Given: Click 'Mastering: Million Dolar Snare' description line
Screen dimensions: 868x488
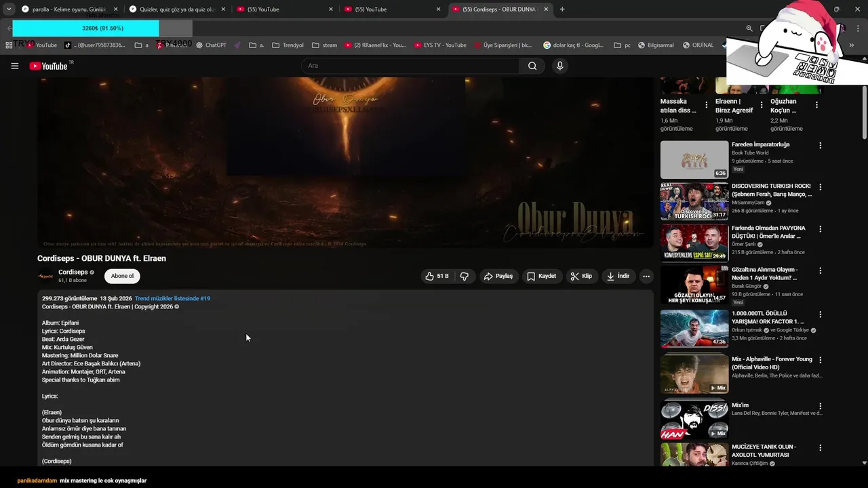Looking at the screenshot, I should tap(80, 355).
